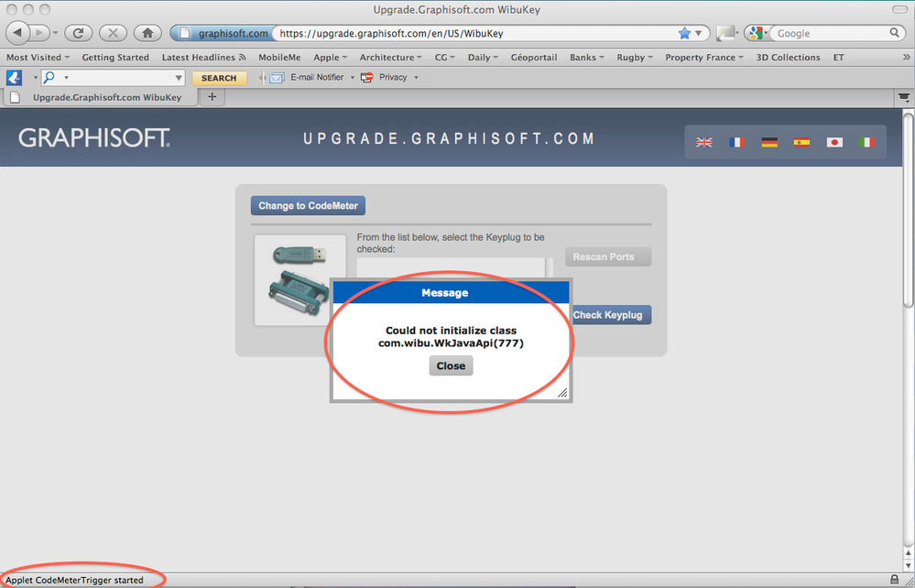Click the Message dialog resize grip
Image resolution: width=915 pixels, height=588 pixels.
pos(562,393)
